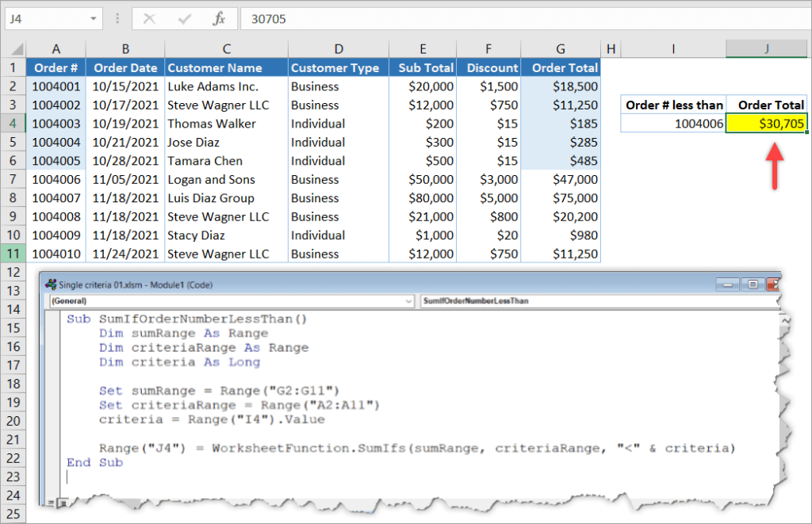The height and width of the screenshot is (524, 812).
Task: Click the $18,500 Order Total cell
Action: [561, 86]
